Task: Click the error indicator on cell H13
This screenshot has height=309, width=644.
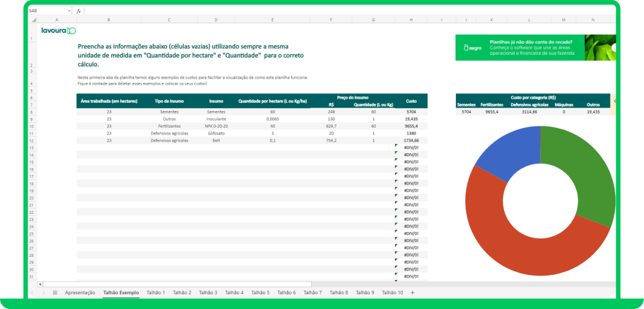Action: pos(396,145)
